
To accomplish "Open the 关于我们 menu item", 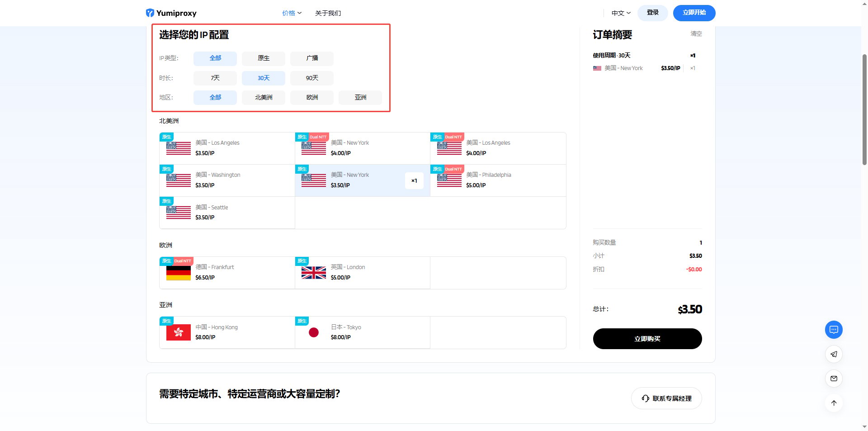I will [x=328, y=13].
